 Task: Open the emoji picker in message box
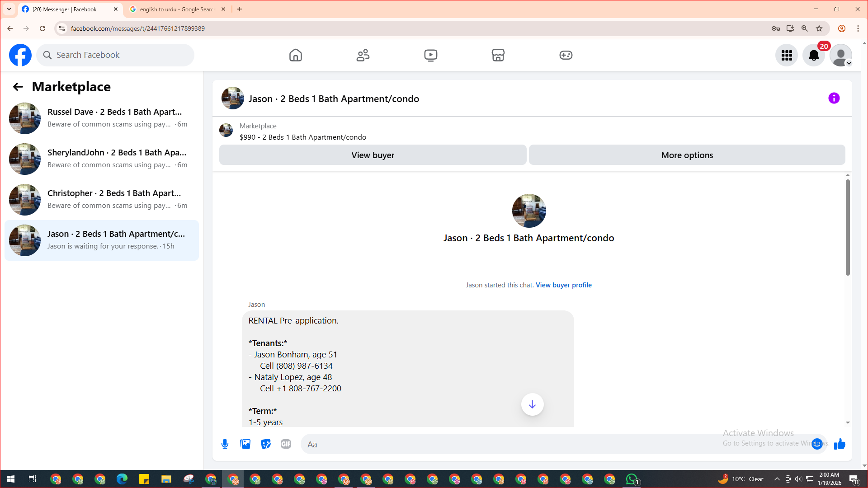pyautogui.click(x=817, y=444)
